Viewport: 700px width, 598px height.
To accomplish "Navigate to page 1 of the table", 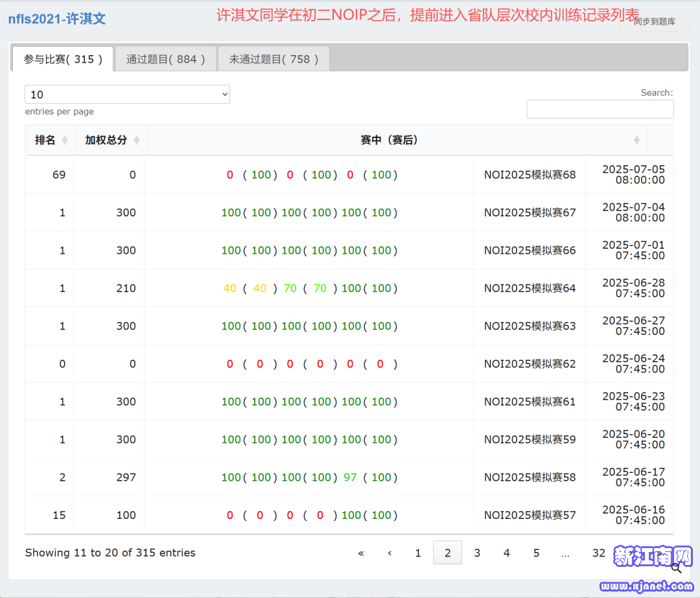I will click(418, 553).
